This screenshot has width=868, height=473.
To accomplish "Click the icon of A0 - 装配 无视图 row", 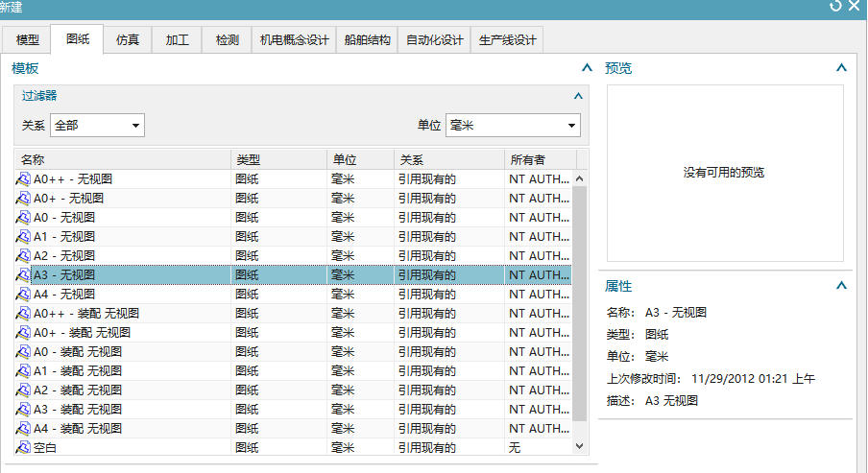I will click(x=23, y=352).
